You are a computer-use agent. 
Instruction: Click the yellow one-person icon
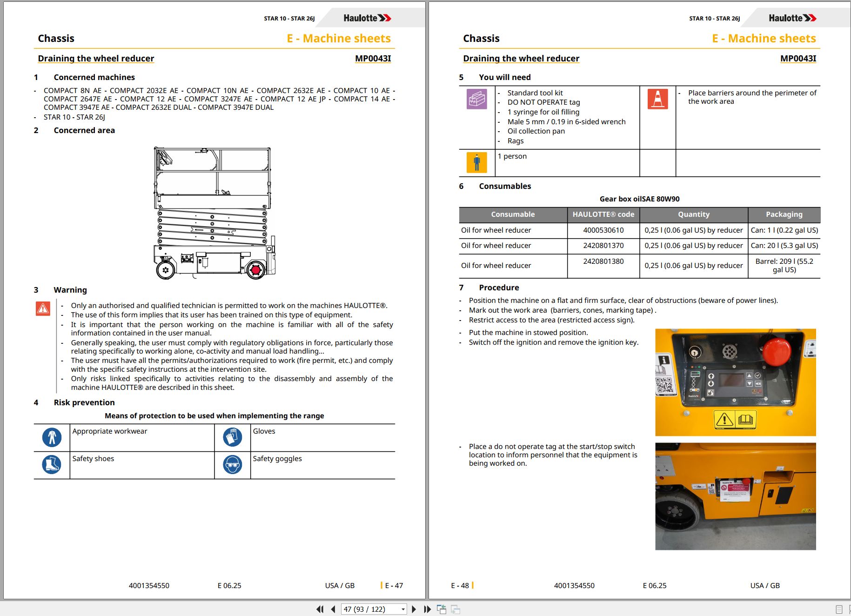tap(476, 162)
